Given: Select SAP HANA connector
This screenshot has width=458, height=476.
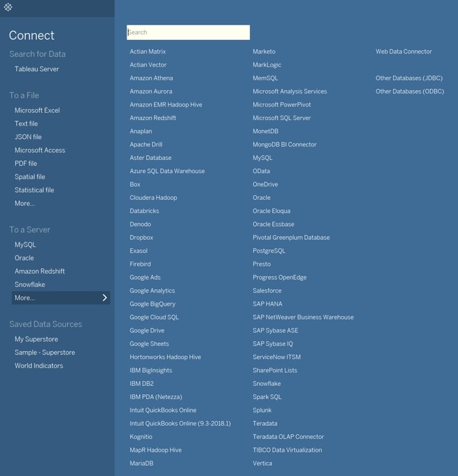Looking at the screenshot, I should (267, 304).
